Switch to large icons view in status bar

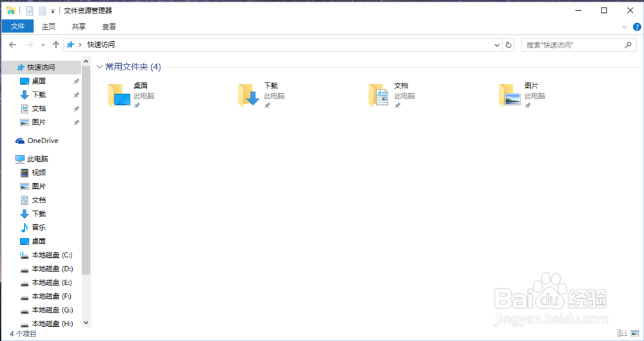pyautogui.click(x=634, y=333)
